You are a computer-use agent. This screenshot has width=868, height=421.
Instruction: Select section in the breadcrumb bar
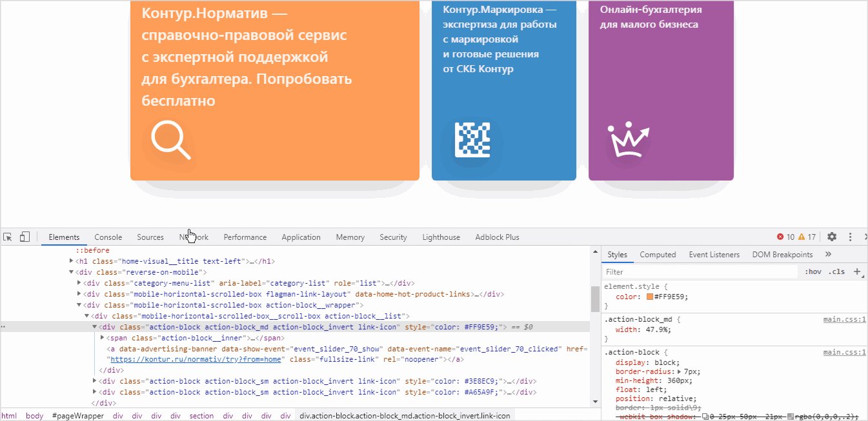pyautogui.click(x=201, y=416)
